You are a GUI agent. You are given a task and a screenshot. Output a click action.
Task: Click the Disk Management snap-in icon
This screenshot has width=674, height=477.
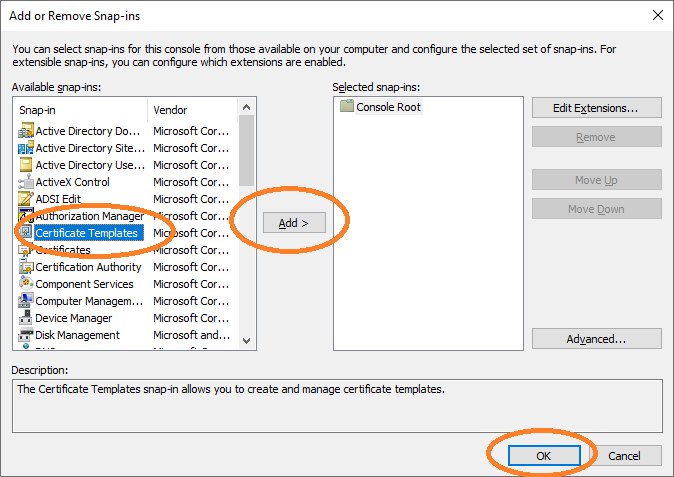coord(26,335)
